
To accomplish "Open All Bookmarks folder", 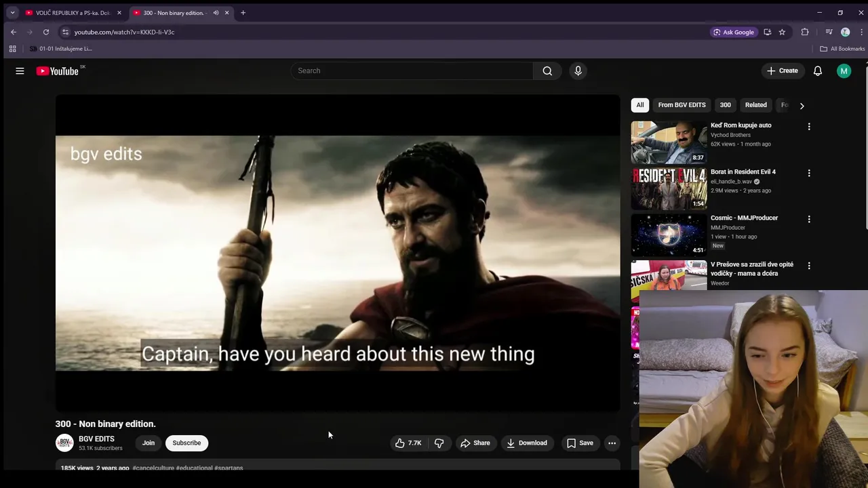I will [842, 49].
